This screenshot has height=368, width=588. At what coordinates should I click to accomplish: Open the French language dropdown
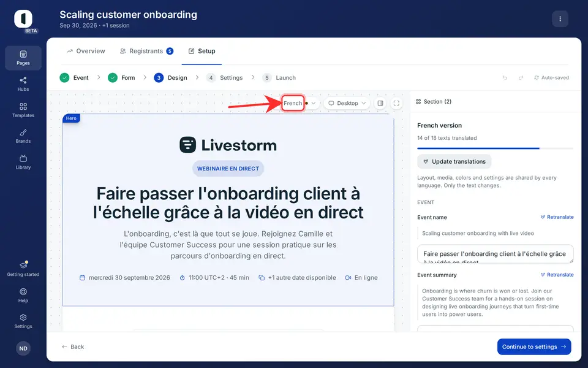[300, 103]
